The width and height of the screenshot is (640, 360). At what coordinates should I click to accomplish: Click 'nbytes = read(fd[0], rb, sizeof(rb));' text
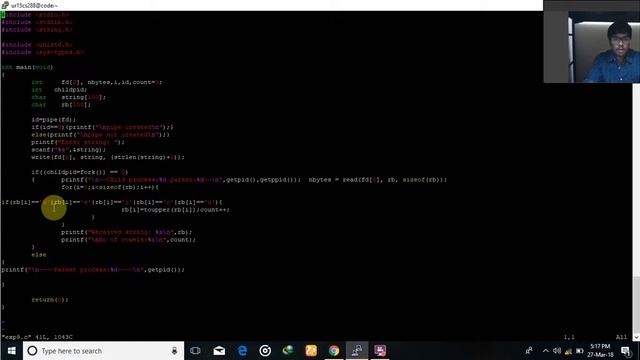click(x=378, y=180)
